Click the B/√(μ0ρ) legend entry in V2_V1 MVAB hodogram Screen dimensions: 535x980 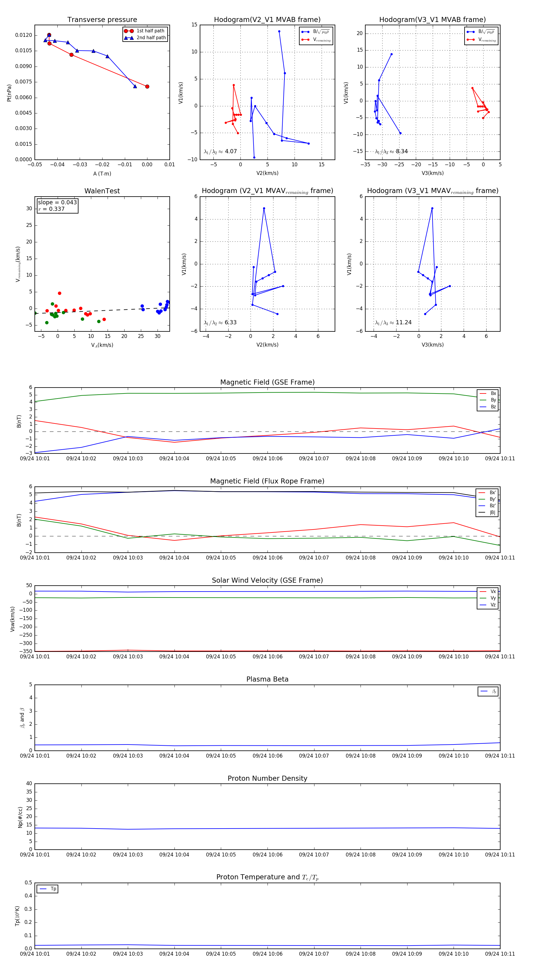pos(316,32)
